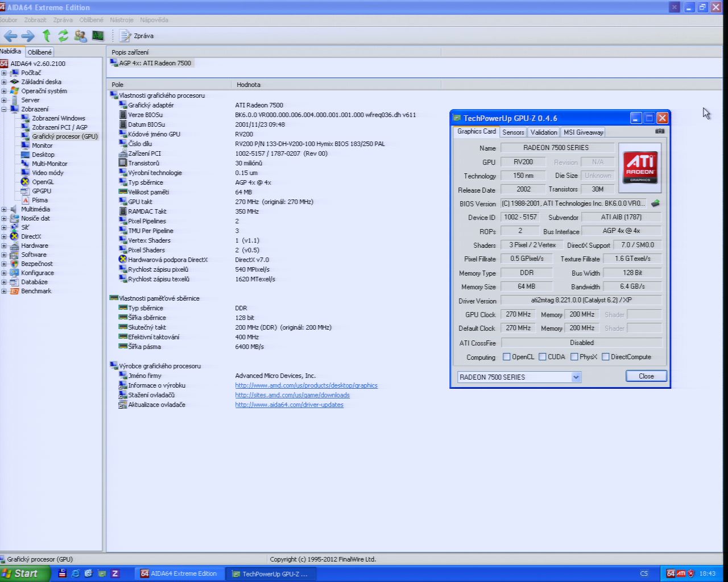Launch Internet Explorer from quick launch
This screenshot has height=582, width=728.
(76, 573)
